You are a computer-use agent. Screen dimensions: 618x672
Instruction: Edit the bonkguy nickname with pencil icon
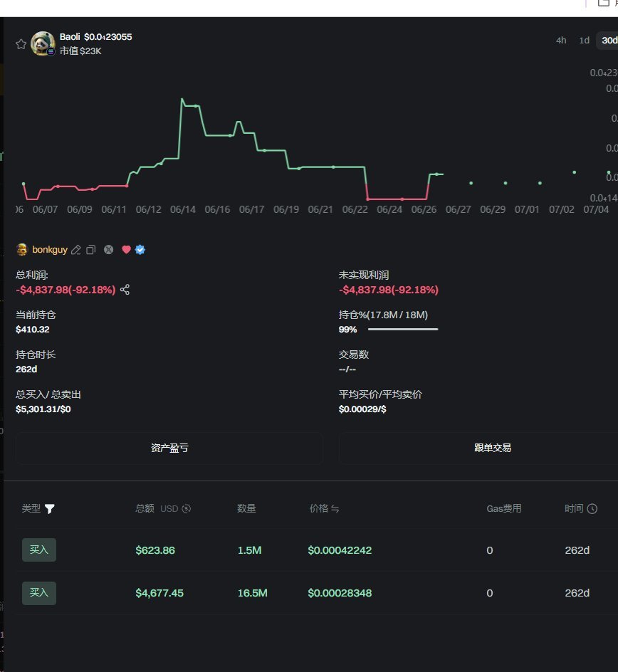[76, 250]
